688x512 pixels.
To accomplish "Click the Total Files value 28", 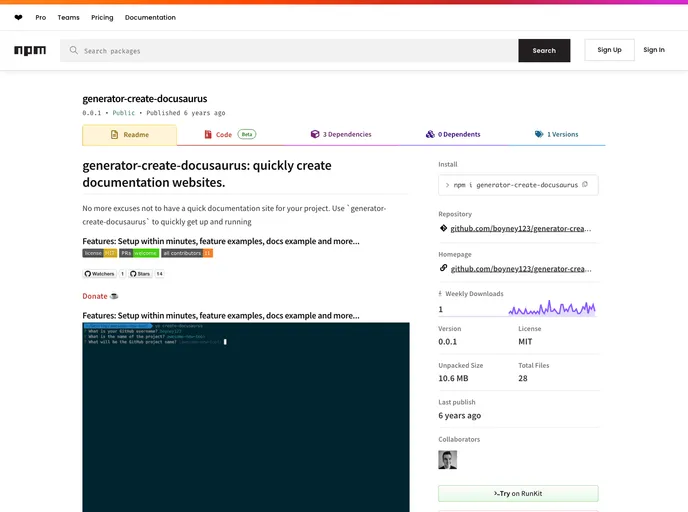I will point(523,378).
